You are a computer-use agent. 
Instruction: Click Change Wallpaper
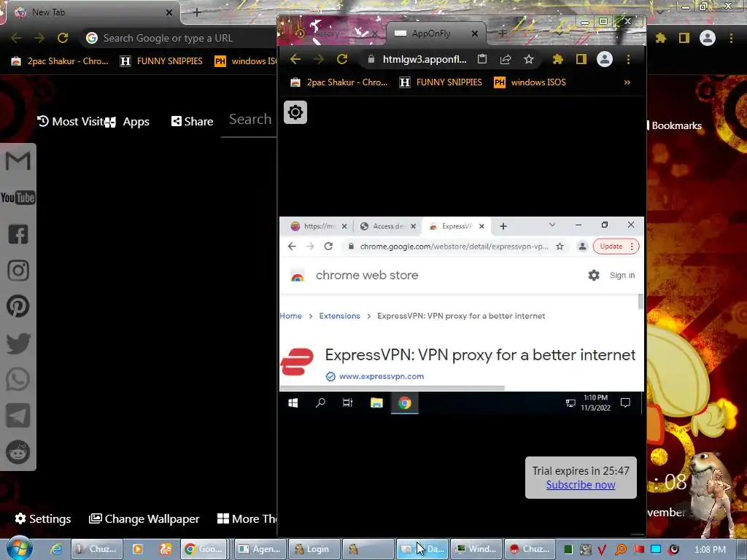tap(144, 518)
